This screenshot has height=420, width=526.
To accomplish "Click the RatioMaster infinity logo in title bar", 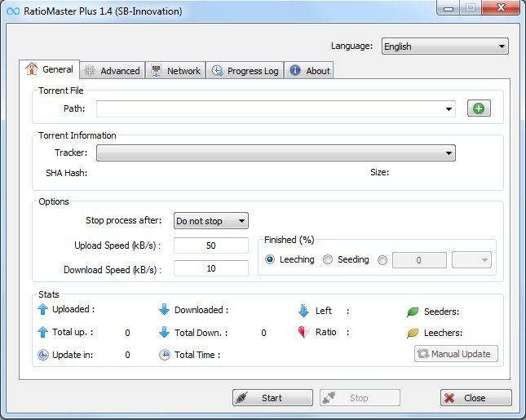I will (x=13, y=11).
